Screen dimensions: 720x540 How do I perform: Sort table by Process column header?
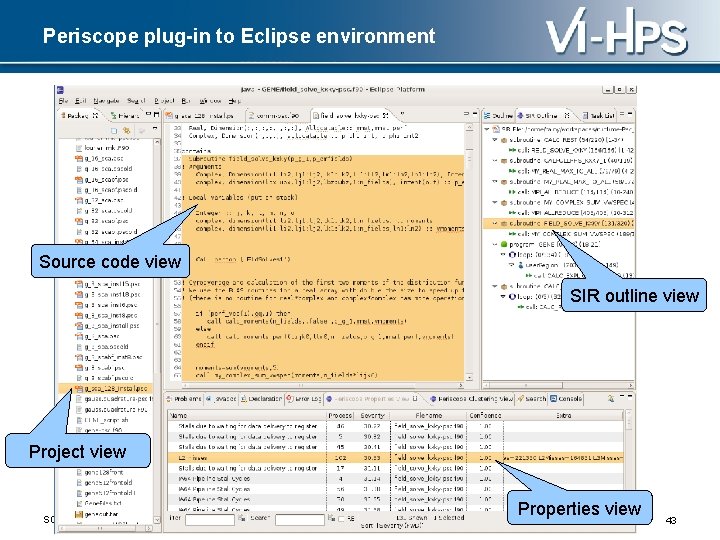340,415
